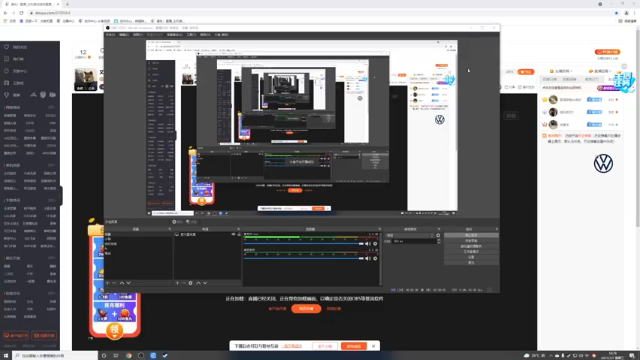Mute the first mixer audio track

pyautogui.click(x=368, y=244)
